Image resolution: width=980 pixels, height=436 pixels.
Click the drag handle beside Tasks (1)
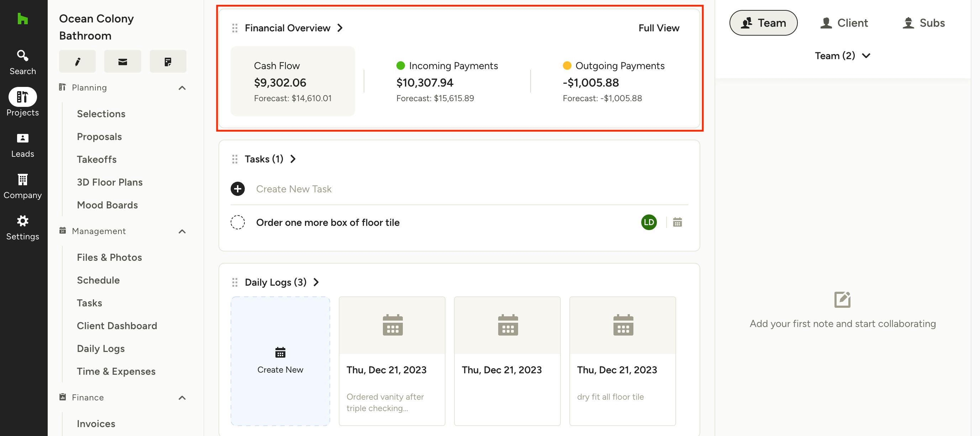(235, 159)
